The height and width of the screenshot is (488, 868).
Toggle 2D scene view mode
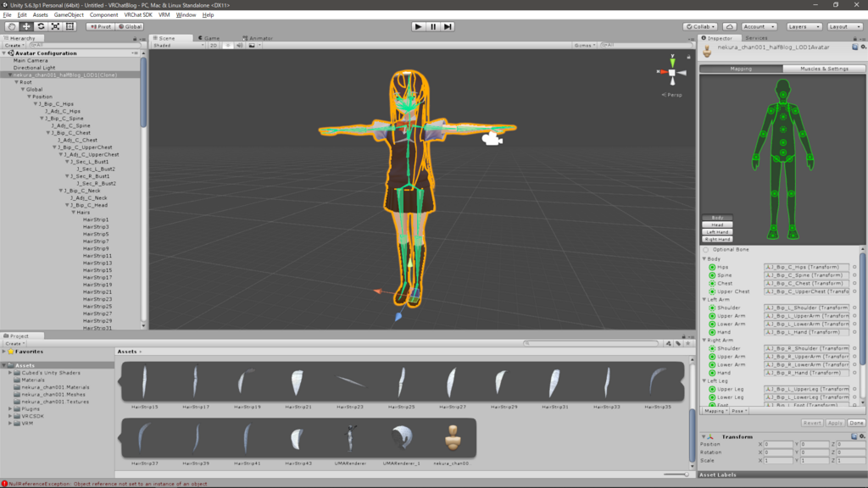213,46
